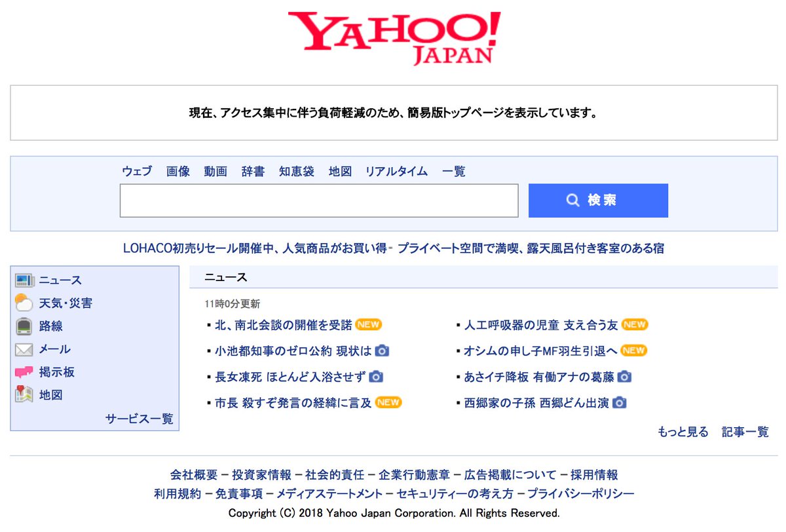Click NEW badge beside 市長 殺すぞ発言 headline
This screenshot has height=532, width=786.
pos(388,402)
